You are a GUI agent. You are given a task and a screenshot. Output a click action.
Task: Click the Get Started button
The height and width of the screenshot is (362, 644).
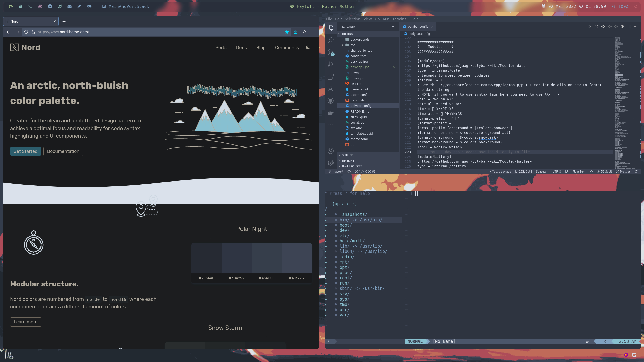[25, 151]
